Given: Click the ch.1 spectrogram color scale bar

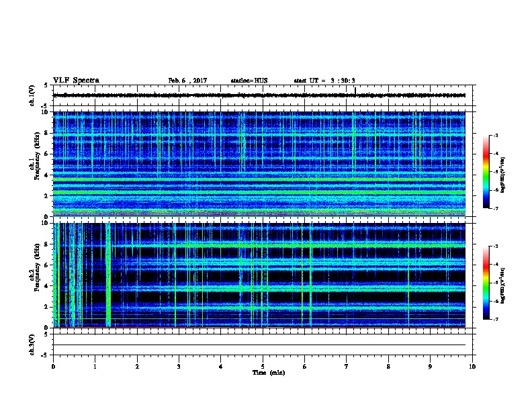Looking at the screenshot, I should (486, 172).
